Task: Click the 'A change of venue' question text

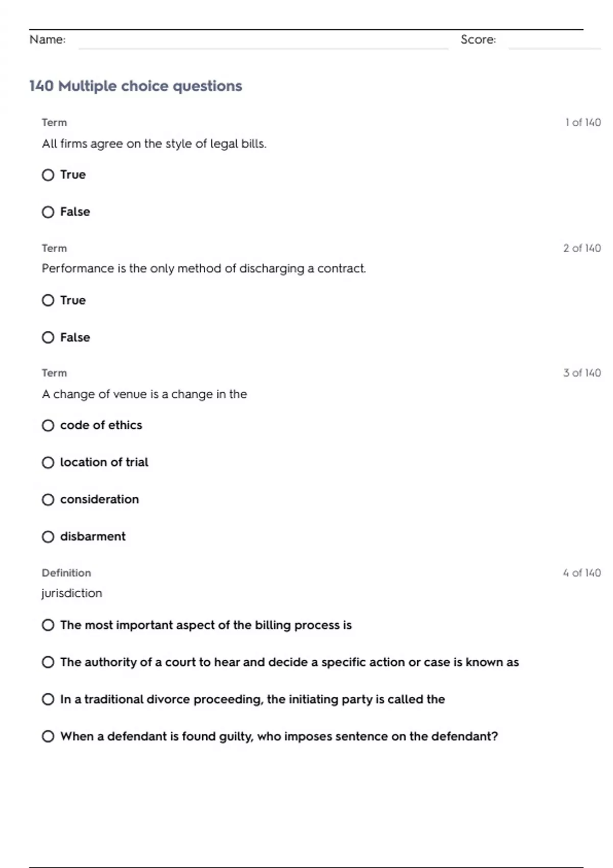Action: pos(145,394)
